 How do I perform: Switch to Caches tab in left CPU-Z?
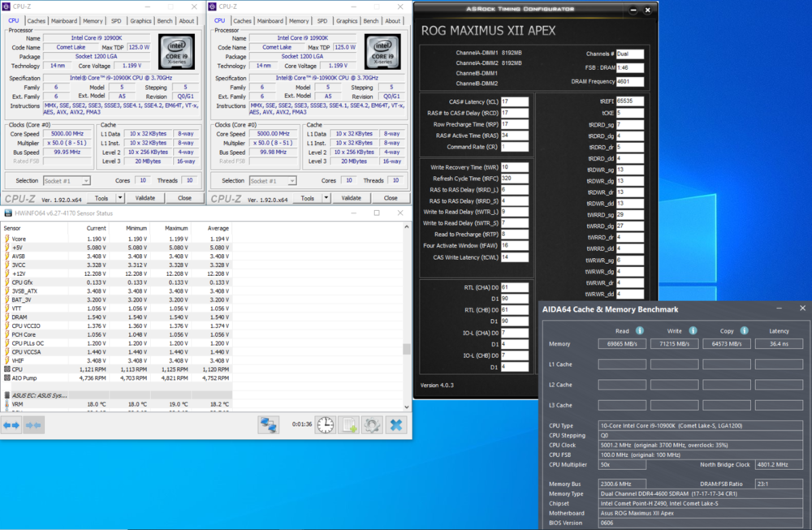click(36, 21)
